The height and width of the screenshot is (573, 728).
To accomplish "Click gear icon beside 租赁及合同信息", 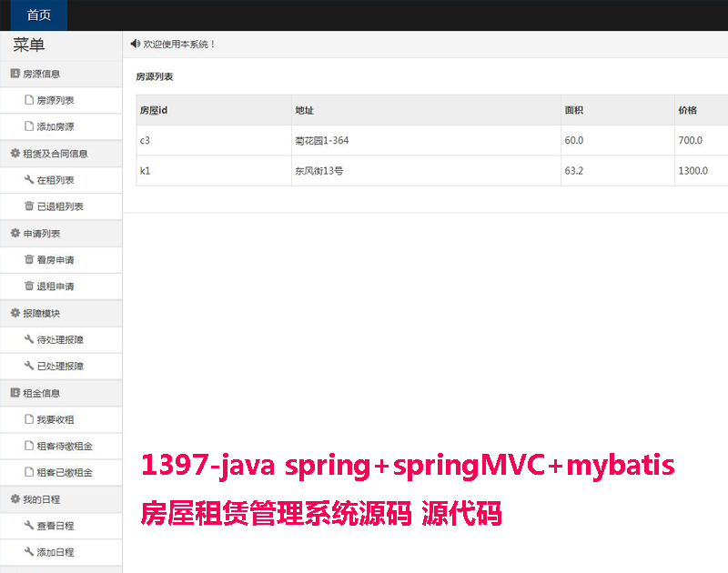I will [15, 153].
